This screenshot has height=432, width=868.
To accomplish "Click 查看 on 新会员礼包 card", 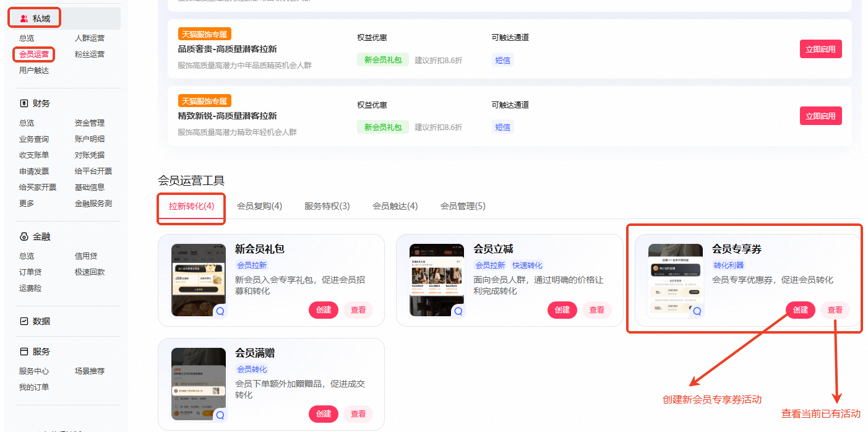I will click(358, 310).
